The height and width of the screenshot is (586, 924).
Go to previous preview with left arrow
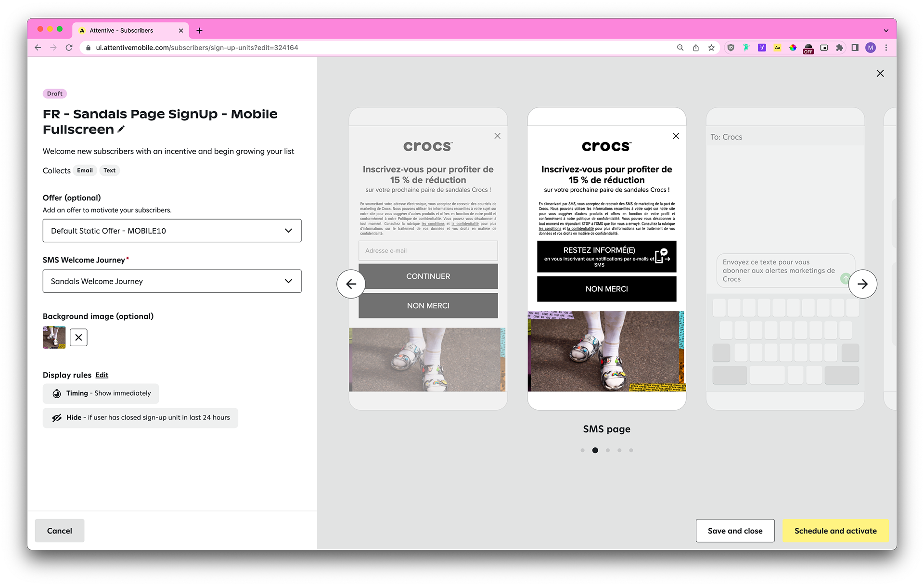[351, 284]
